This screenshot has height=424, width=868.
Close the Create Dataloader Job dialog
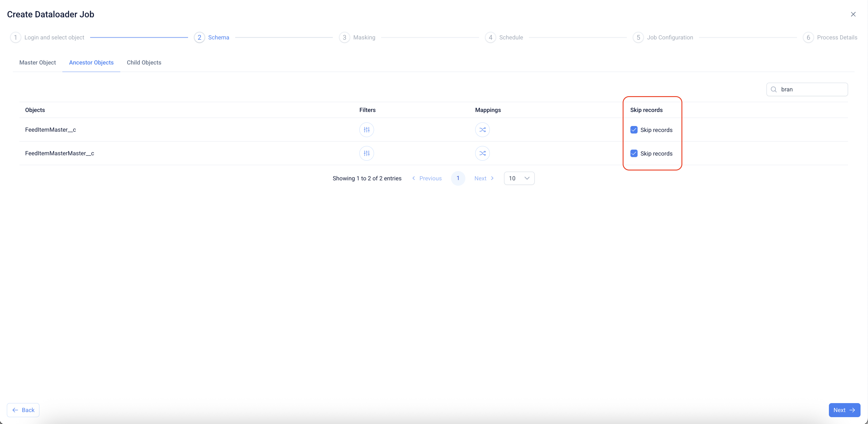(853, 14)
